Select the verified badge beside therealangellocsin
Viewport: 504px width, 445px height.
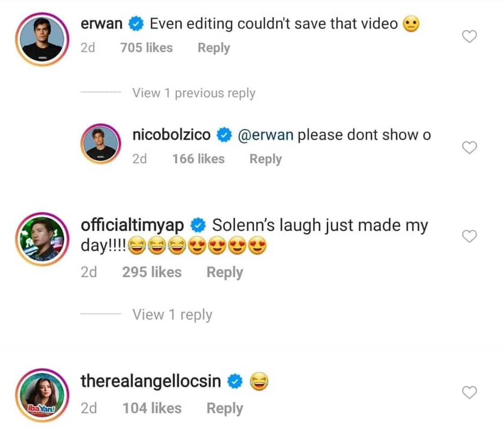[234, 381]
